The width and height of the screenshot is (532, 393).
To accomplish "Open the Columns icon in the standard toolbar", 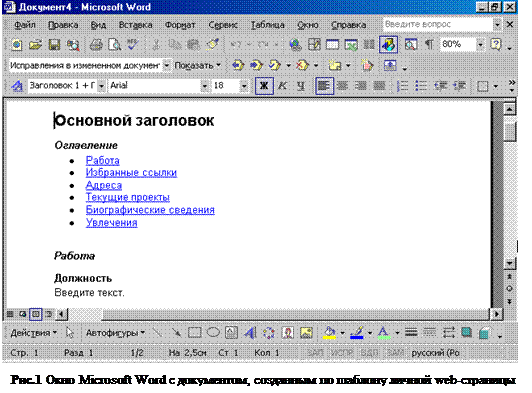I will pyautogui.click(x=369, y=45).
